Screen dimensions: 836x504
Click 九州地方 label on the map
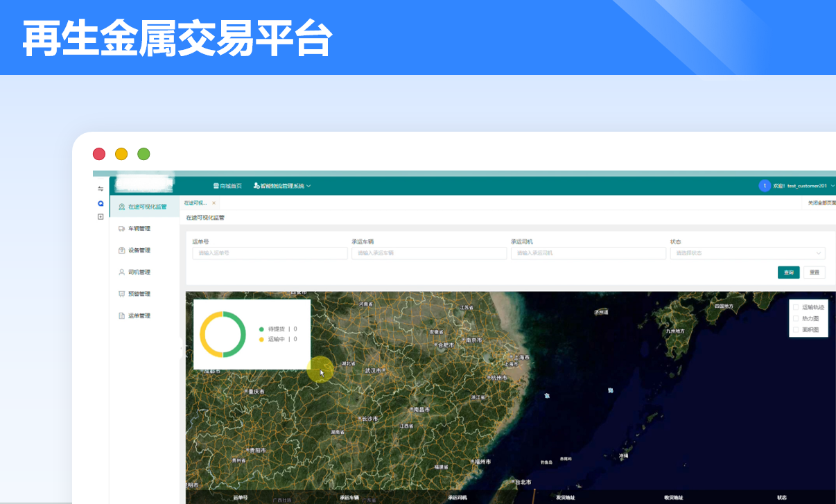click(675, 331)
